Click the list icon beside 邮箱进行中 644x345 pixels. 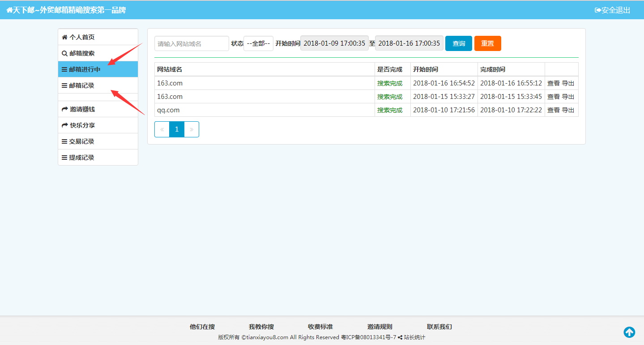coord(64,69)
